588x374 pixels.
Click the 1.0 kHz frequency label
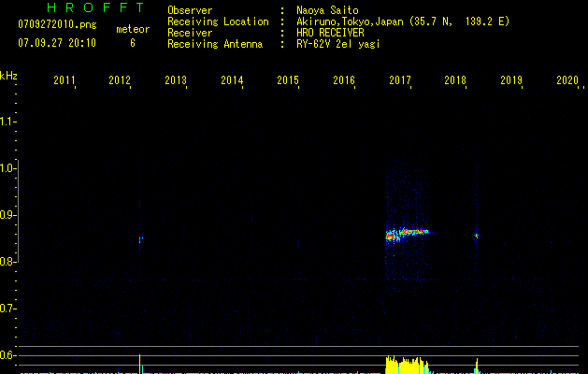(8, 168)
